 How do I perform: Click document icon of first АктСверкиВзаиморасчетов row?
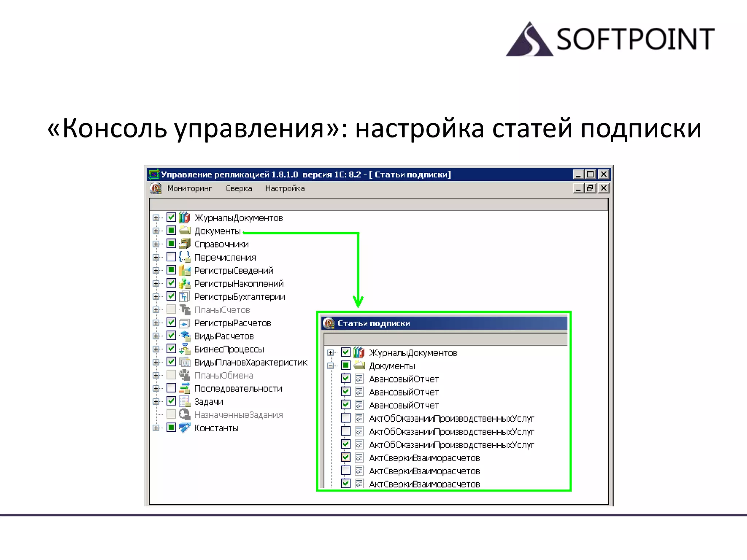(359, 458)
